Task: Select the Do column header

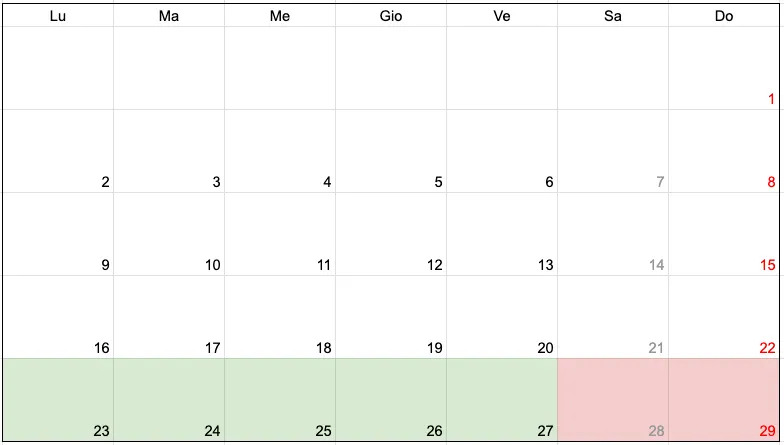Action: point(724,16)
